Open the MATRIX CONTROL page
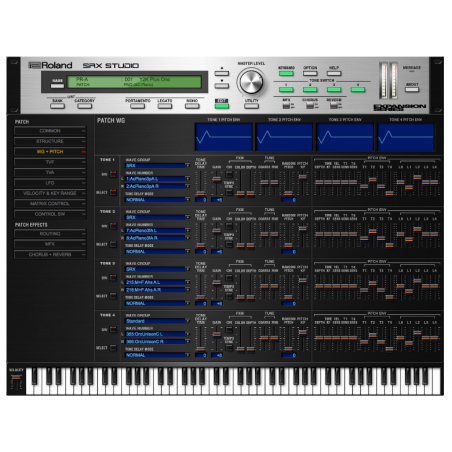This screenshot has width=452, height=452. click(x=50, y=204)
